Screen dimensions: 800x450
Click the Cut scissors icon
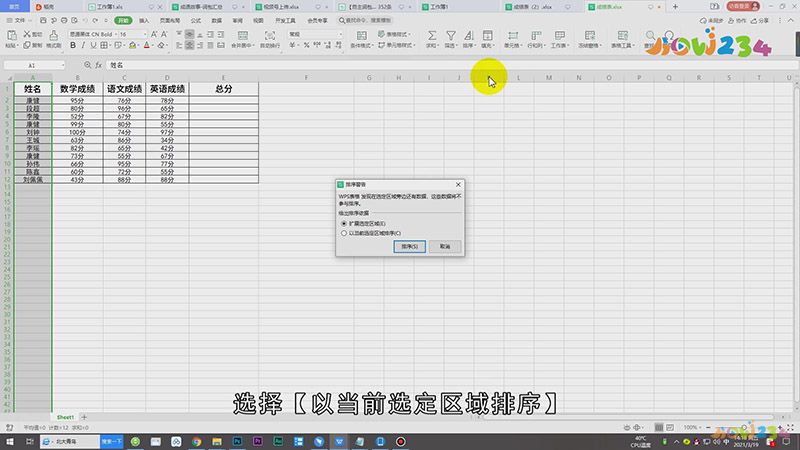click(27, 34)
